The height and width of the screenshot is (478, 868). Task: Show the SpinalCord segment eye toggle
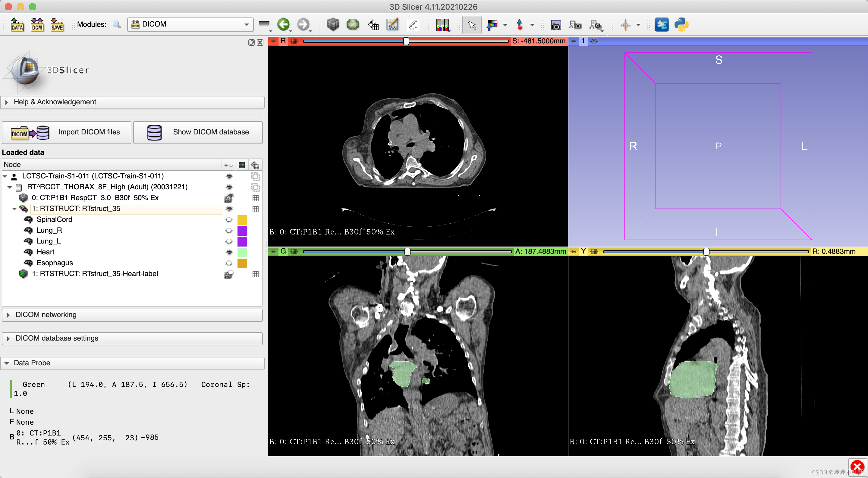(x=229, y=220)
